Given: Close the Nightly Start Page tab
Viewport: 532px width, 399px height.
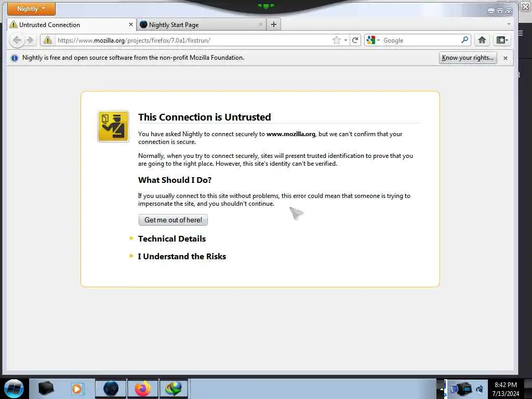Looking at the screenshot, I should tap(261, 25).
